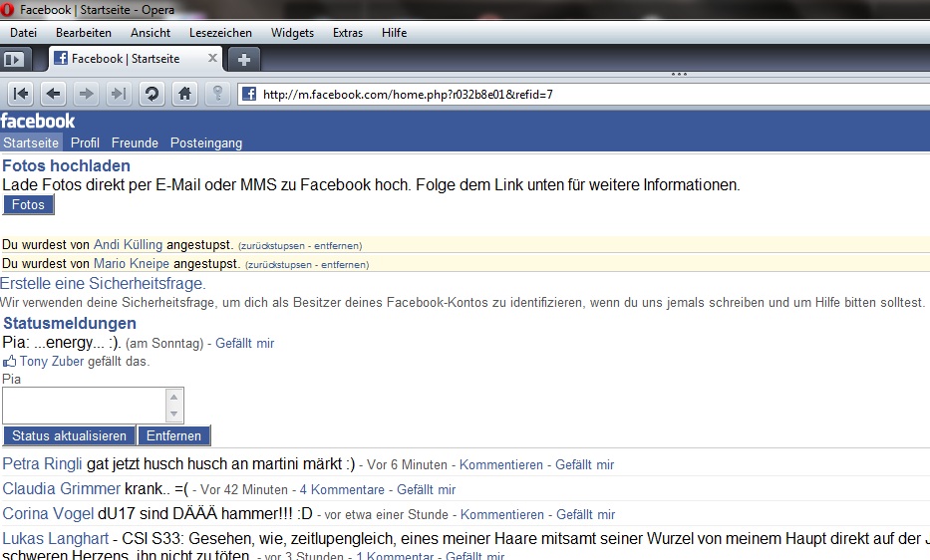Open a new tab with plus button
The height and width of the screenshot is (560, 930).
[x=244, y=60]
